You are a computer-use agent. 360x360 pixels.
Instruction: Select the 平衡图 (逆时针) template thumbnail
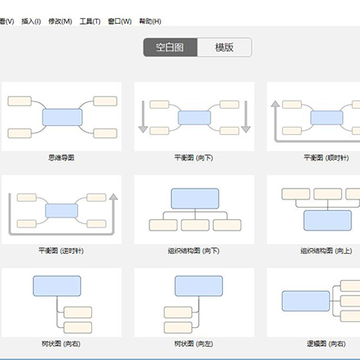tap(62, 210)
